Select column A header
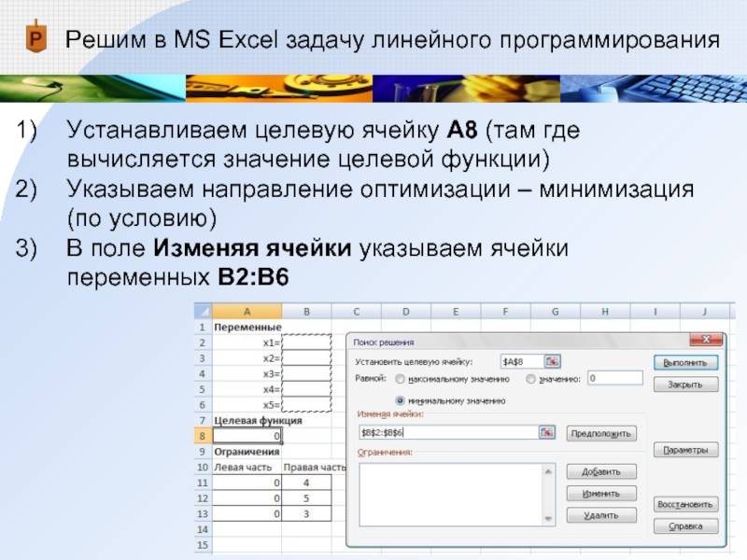The width and height of the screenshot is (747, 560). coord(247,312)
